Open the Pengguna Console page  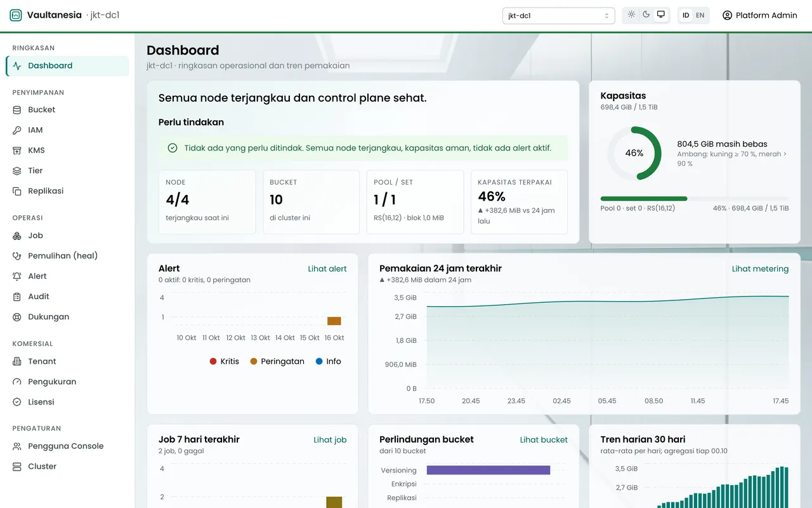pos(67,446)
